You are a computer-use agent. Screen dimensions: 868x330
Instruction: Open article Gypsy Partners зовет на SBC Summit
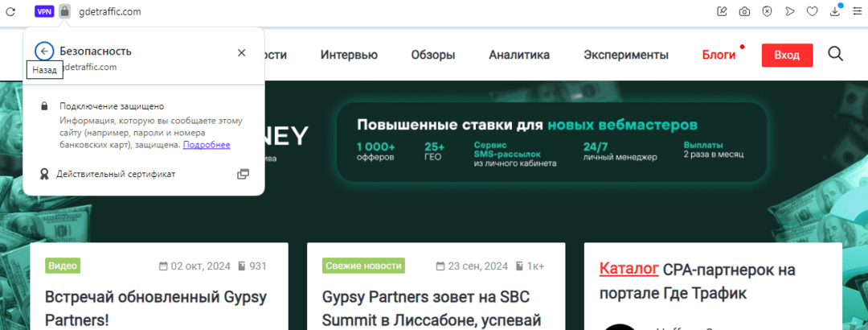432,308
